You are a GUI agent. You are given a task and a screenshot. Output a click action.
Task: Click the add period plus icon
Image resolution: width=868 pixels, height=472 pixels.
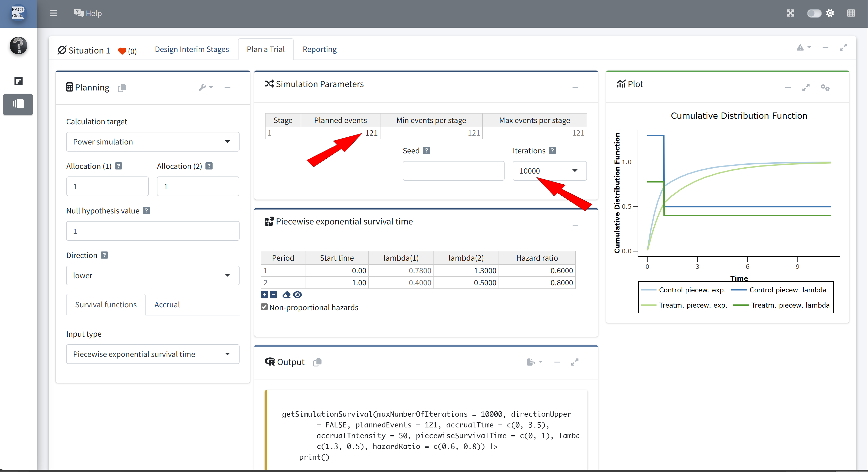click(264, 295)
